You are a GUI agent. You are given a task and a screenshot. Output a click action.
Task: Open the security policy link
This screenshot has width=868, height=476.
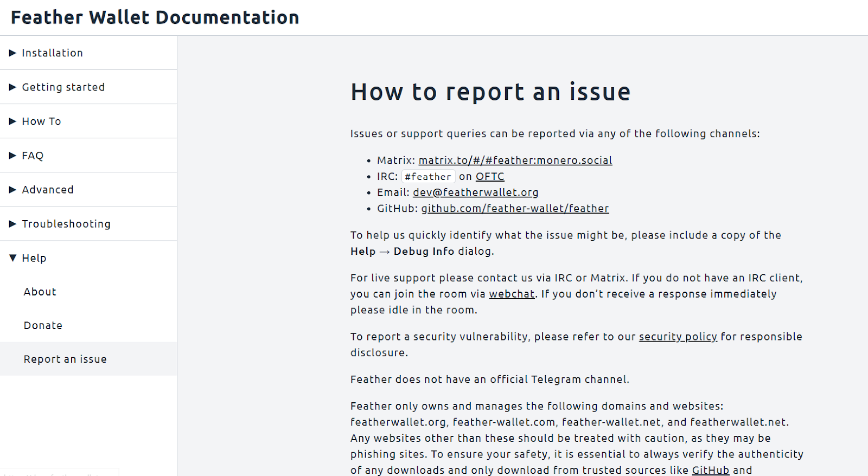click(x=678, y=337)
